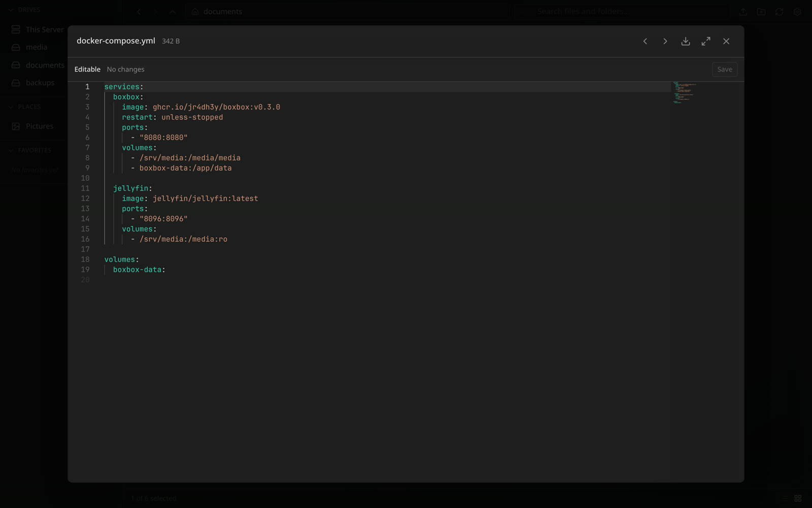Click the This Server drive icon

pyautogui.click(x=16, y=29)
